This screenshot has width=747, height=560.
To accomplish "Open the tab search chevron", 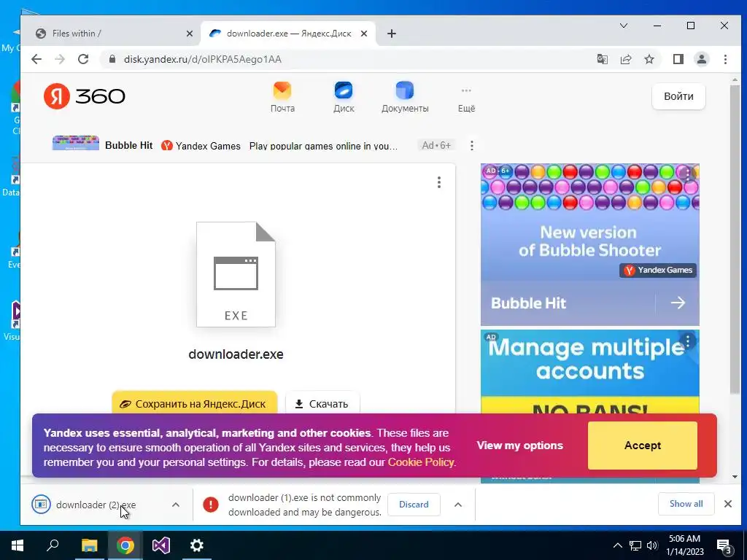I will click(624, 26).
